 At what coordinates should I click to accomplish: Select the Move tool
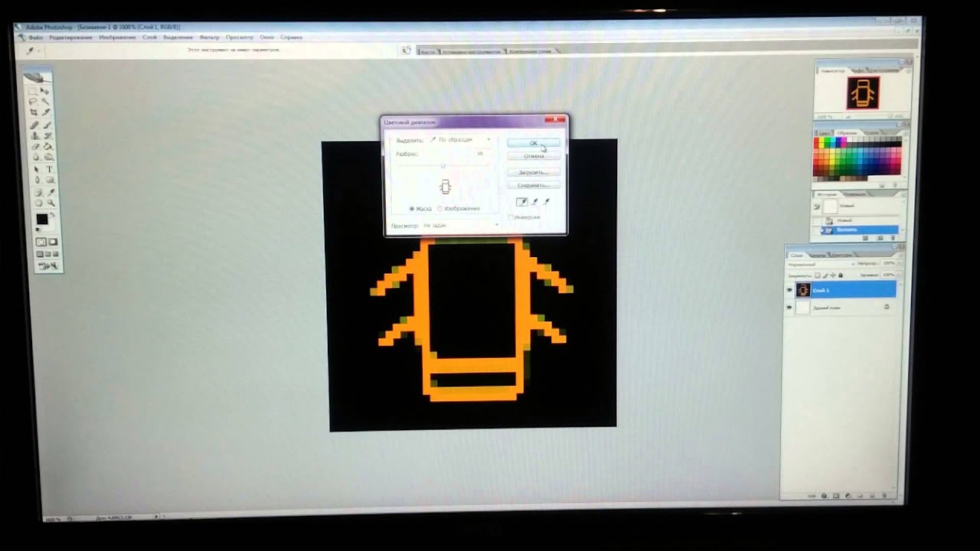[x=46, y=91]
